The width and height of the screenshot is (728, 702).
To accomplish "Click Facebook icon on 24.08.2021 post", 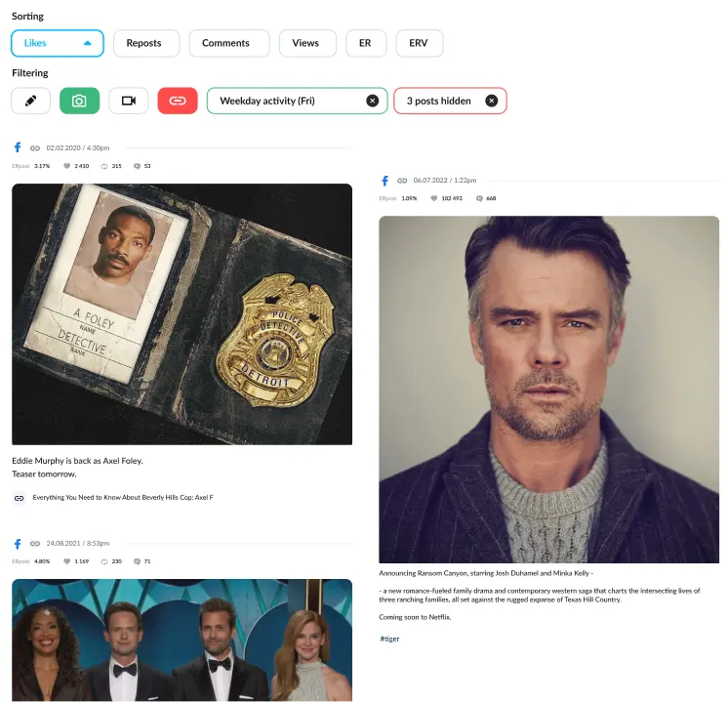I will click(x=18, y=543).
